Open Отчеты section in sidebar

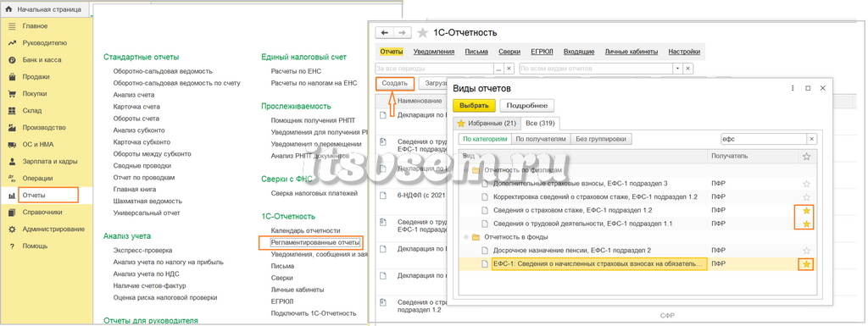click(34, 195)
